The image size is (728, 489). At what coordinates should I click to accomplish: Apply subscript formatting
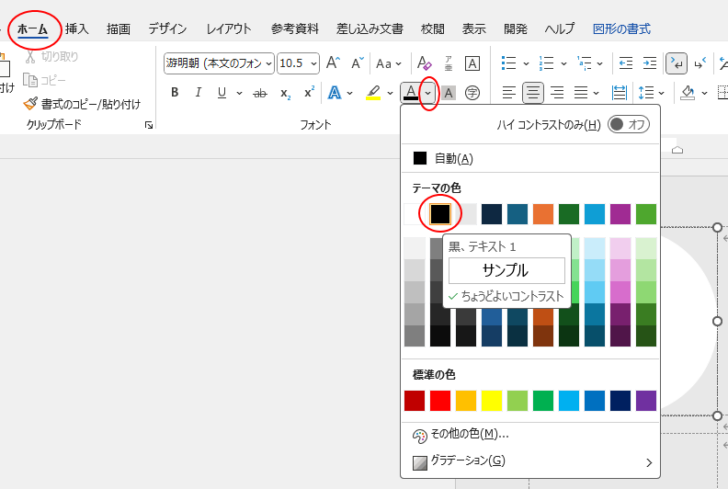click(285, 93)
